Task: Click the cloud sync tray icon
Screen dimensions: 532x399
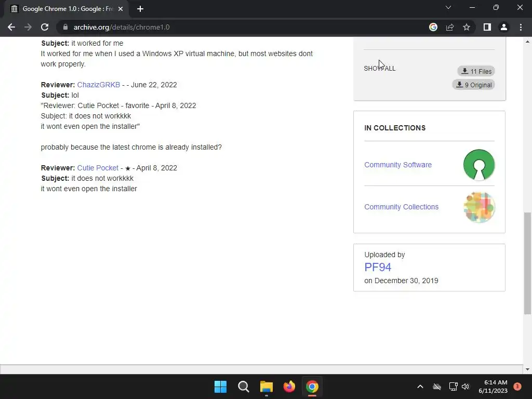Action: (437, 387)
